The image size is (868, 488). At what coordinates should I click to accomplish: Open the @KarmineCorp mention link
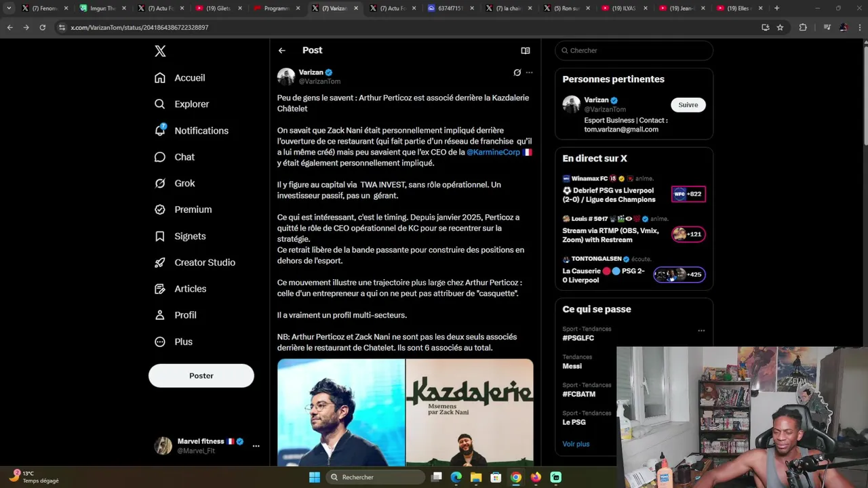point(493,152)
